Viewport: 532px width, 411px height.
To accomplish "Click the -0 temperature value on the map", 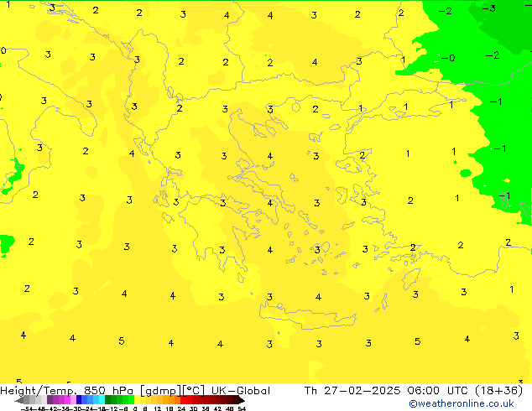I will point(448,58).
